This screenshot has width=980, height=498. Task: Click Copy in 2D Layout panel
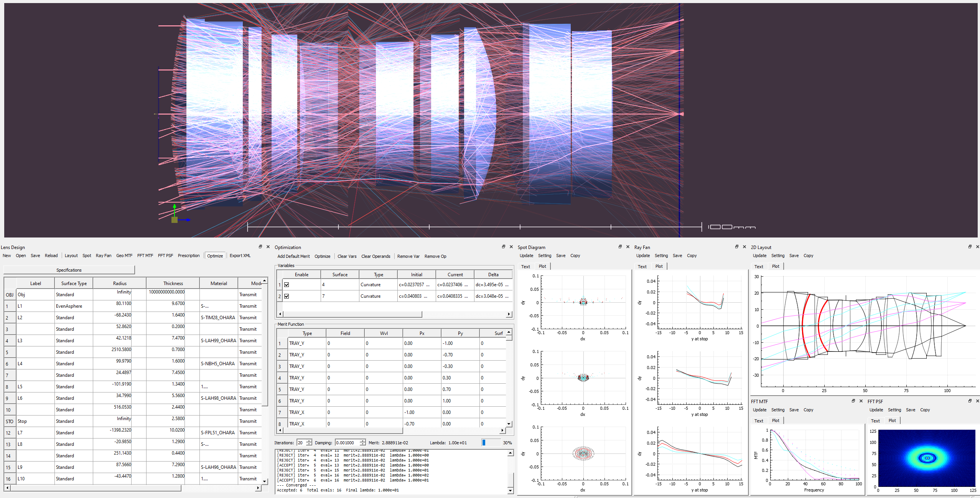[x=808, y=256]
